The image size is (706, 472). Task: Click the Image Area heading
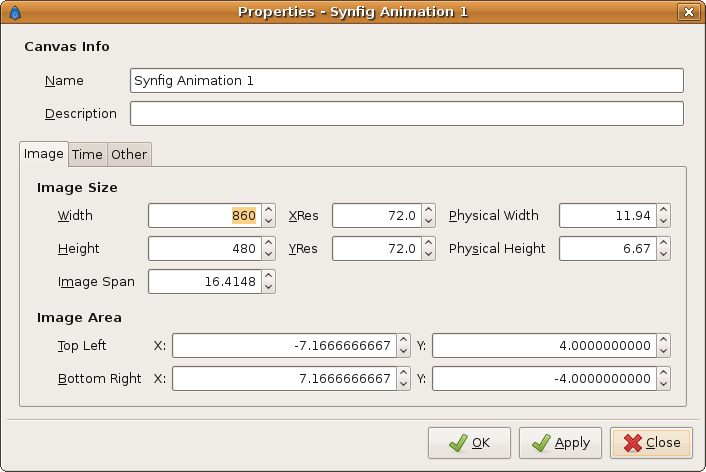pos(79,318)
